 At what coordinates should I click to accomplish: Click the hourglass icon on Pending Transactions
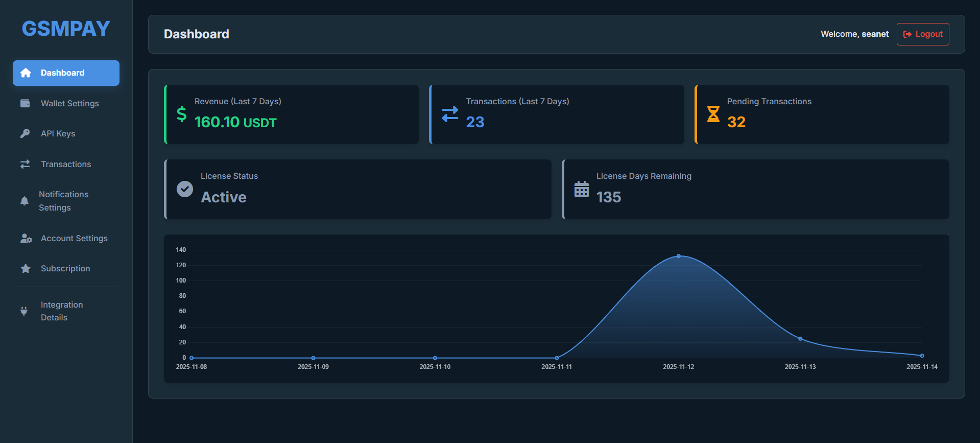click(713, 114)
